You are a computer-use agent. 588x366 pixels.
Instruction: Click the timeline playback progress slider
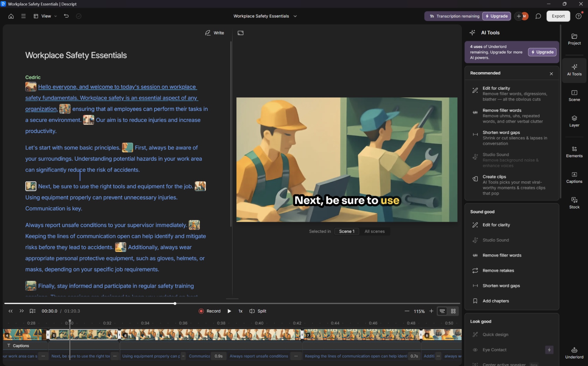tap(175, 303)
